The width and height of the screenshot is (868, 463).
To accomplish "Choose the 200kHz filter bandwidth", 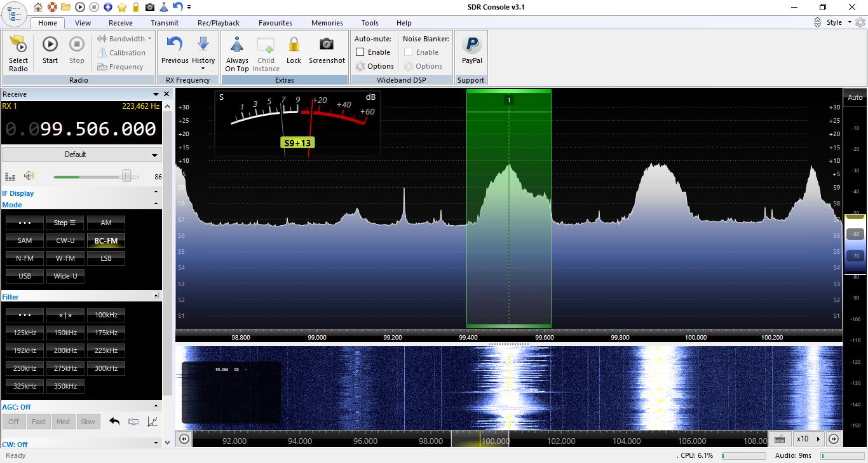I will pyautogui.click(x=65, y=350).
